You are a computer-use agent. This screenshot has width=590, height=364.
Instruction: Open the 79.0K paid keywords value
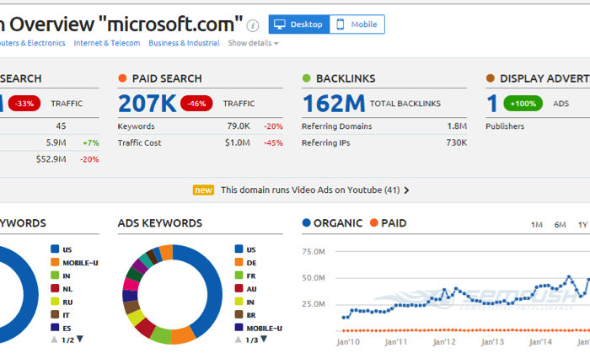(x=239, y=126)
